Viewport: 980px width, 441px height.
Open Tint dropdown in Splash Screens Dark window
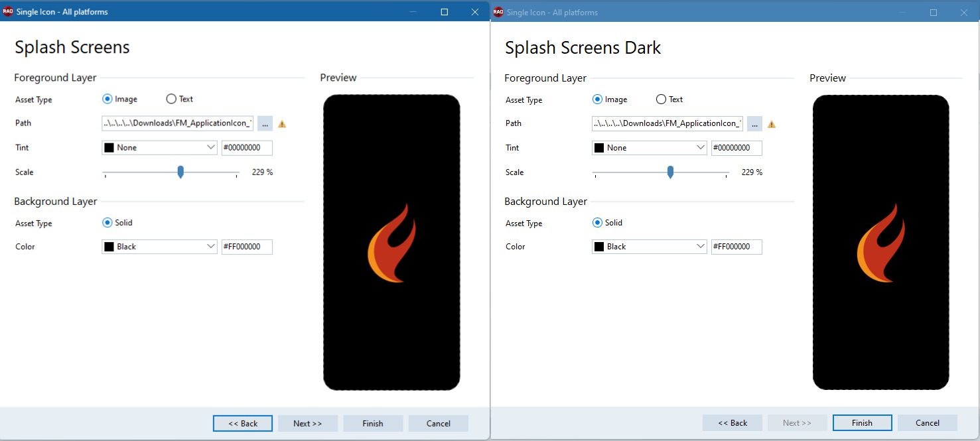pos(649,148)
